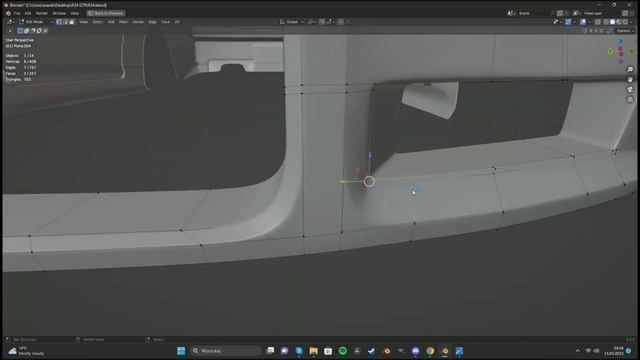This screenshot has height=360, width=640.
Task: Click the white circle at gizmo center
Action: [x=369, y=181]
